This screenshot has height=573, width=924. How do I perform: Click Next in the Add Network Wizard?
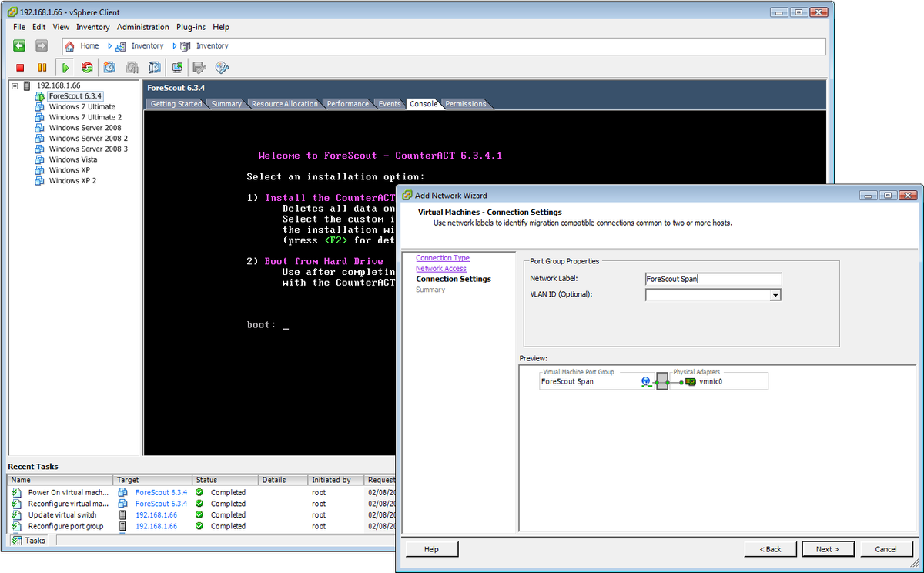(x=828, y=548)
